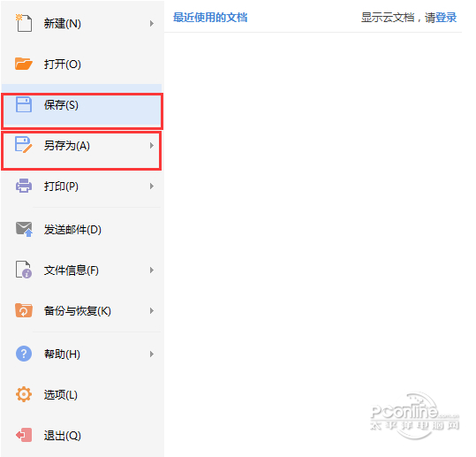Click the orange options gear icon
This screenshot has width=476, height=457.
[x=24, y=394]
